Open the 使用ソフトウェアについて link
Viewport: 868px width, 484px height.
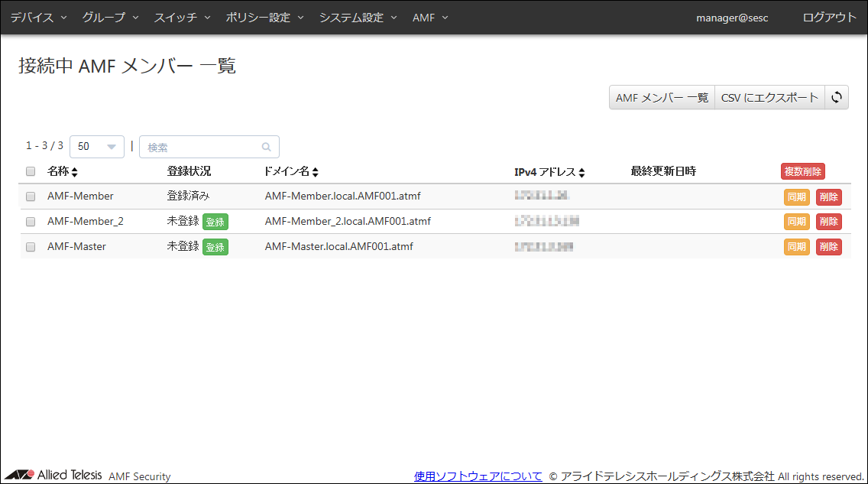click(x=478, y=476)
